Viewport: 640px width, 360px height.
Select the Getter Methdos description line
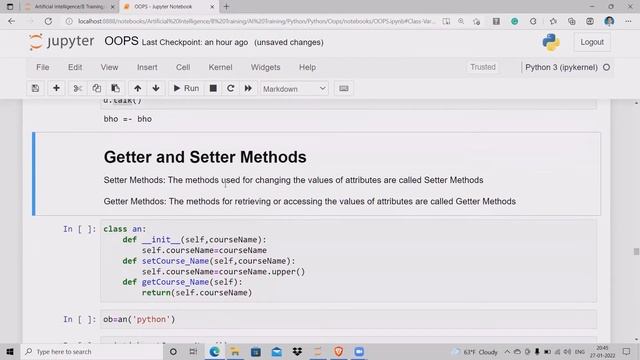point(310,201)
